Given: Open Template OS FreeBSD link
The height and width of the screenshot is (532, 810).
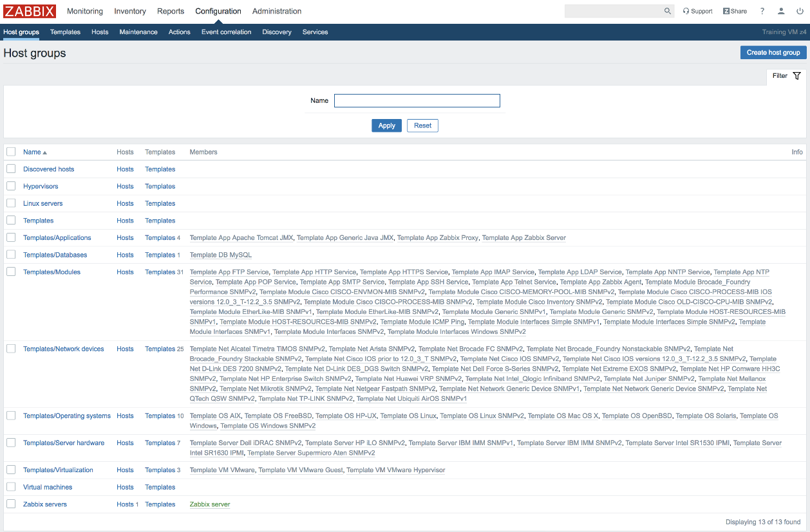Looking at the screenshot, I should point(278,416).
